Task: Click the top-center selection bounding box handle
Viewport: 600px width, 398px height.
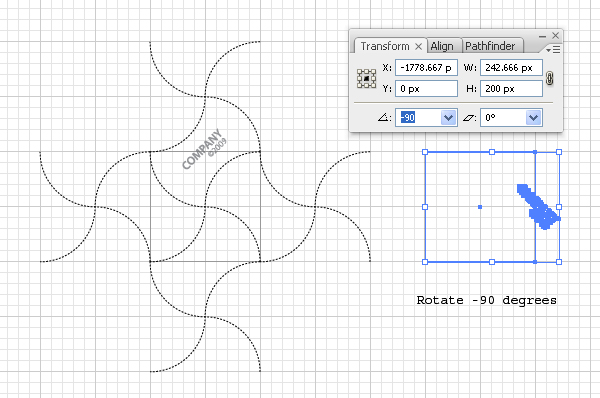Action: click(492, 152)
